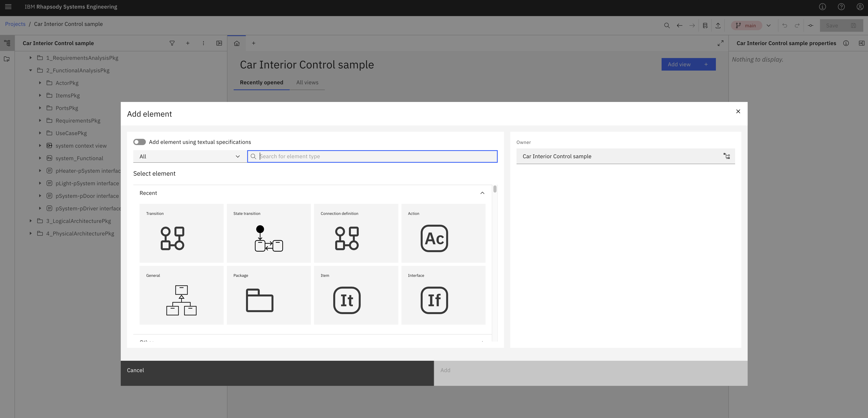Viewport: 868px width, 418px height.
Task: Select the Transition element tile
Action: pyautogui.click(x=181, y=233)
